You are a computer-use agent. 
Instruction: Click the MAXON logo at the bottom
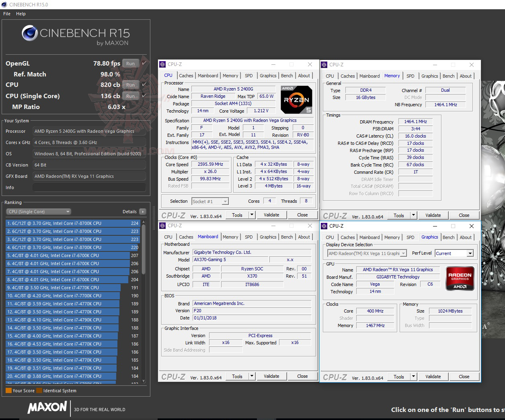(x=47, y=408)
